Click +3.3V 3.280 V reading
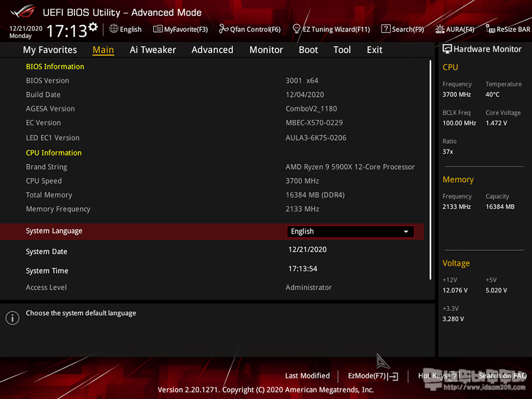The image size is (532, 399). (x=453, y=319)
